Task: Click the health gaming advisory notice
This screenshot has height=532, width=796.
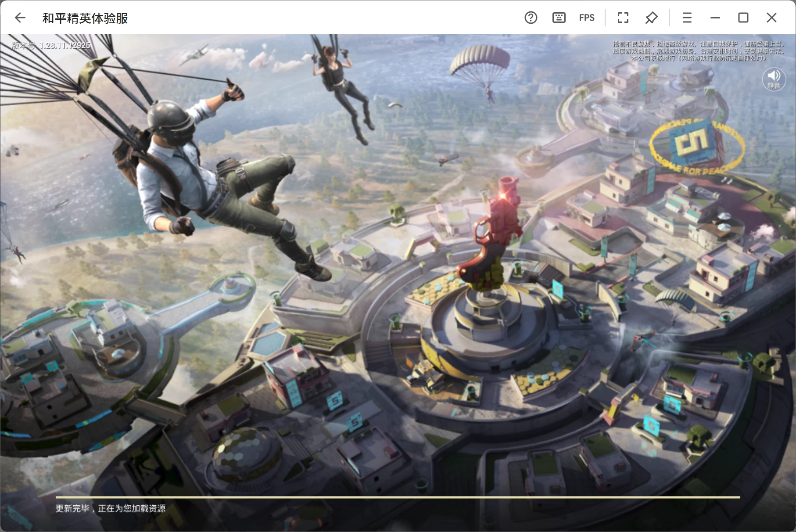Action: tap(698, 51)
